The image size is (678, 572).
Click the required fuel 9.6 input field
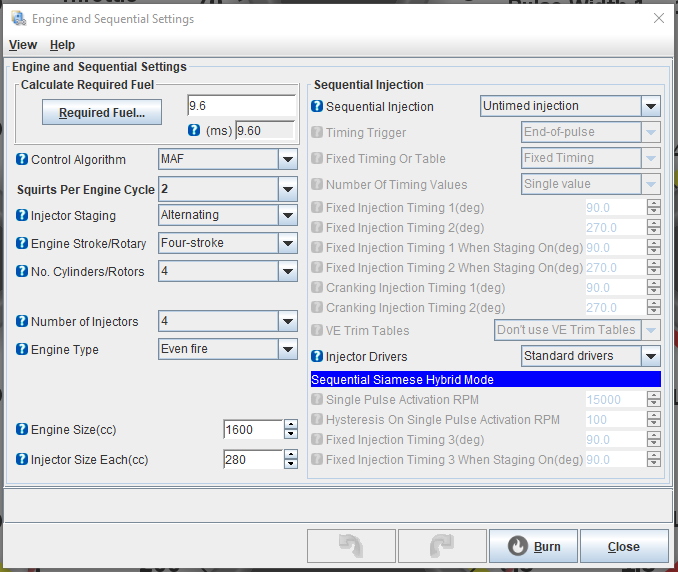242,105
